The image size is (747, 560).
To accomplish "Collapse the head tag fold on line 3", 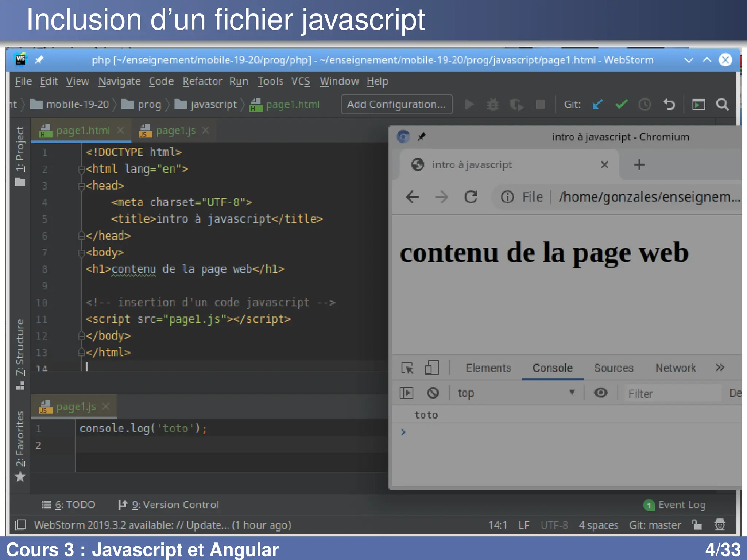I will 81,186.
